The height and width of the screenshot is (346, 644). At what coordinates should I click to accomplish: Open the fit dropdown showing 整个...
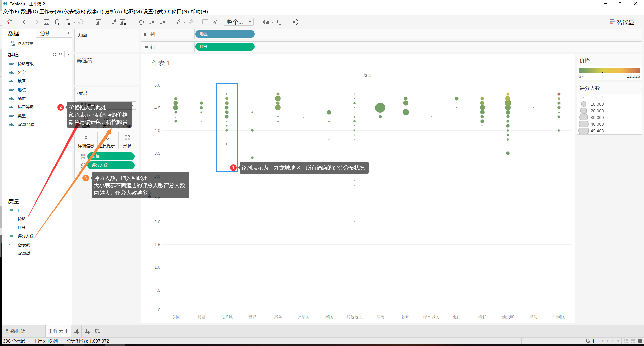(239, 22)
